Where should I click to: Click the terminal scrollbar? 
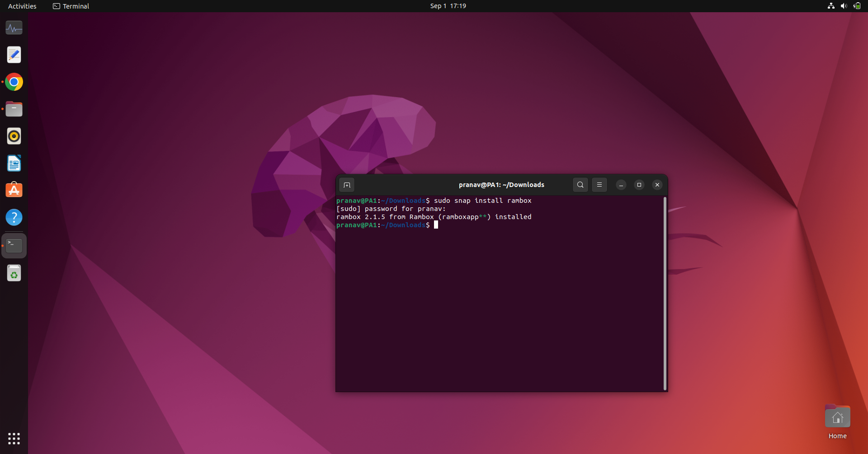665,291
